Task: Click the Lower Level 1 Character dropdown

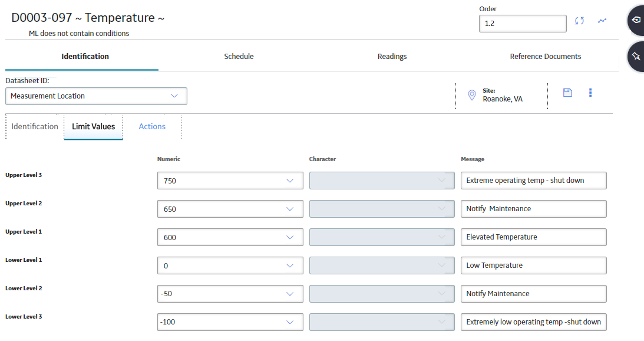Action: [x=382, y=265]
